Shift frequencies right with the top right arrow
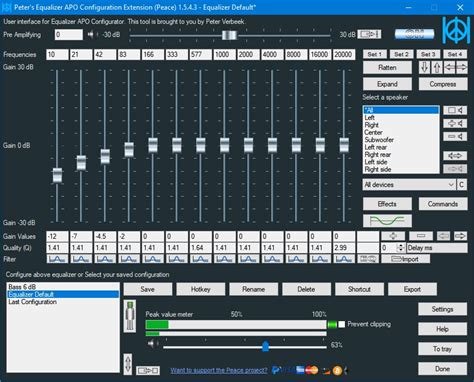 (462, 67)
